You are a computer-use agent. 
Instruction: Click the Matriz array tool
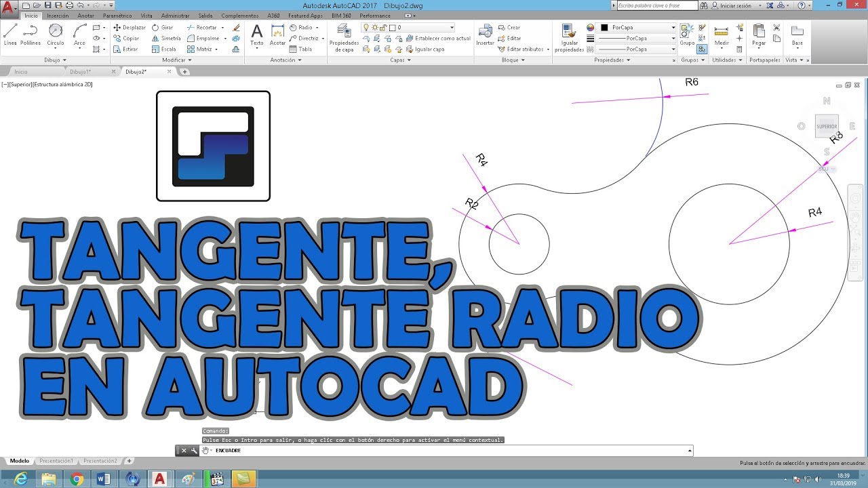[199, 49]
